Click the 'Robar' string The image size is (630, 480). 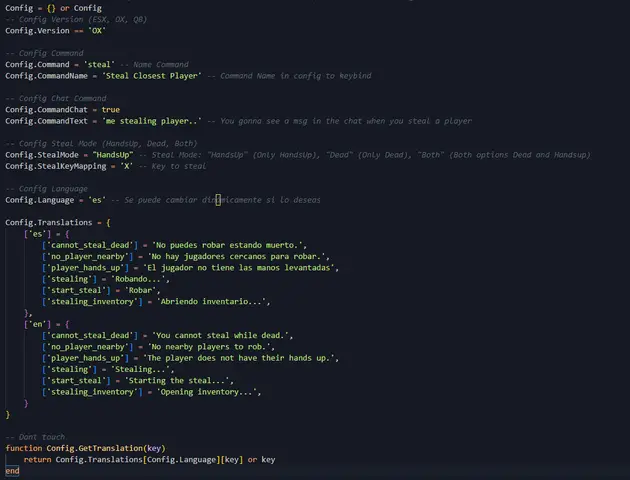tap(140, 290)
